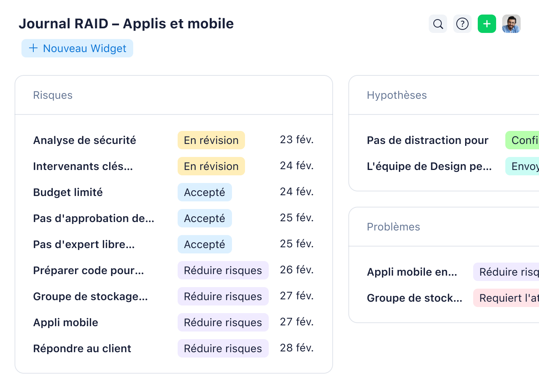Screen dimensions: 539x392
Task: Click the help question mark icon
Action: click(x=462, y=24)
